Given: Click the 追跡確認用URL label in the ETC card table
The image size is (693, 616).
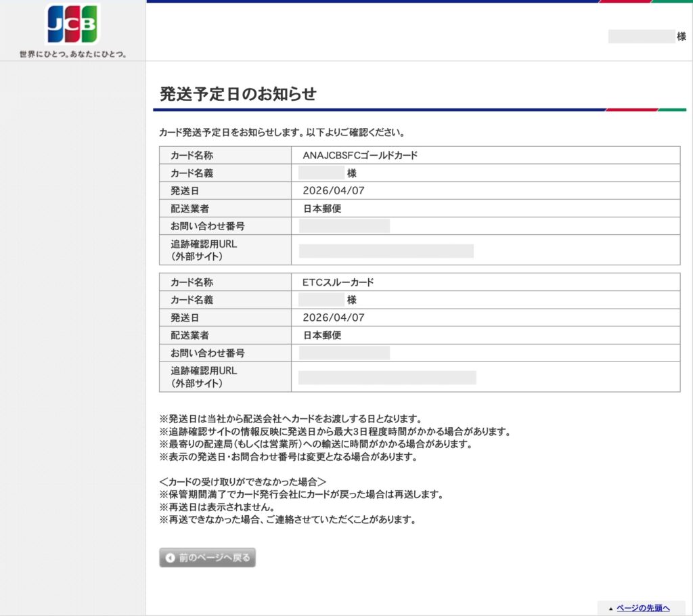Looking at the screenshot, I should (204, 377).
